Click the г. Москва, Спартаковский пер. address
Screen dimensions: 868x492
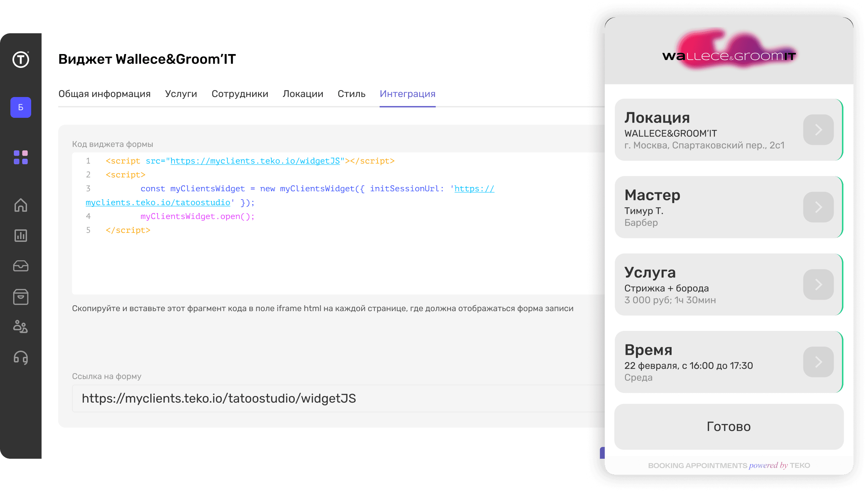(704, 145)
